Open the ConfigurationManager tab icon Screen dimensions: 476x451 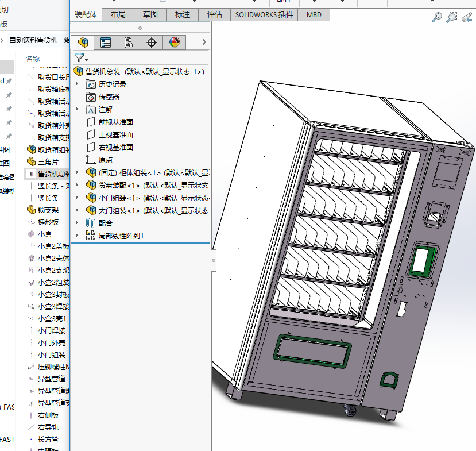[x=129, y=42]
